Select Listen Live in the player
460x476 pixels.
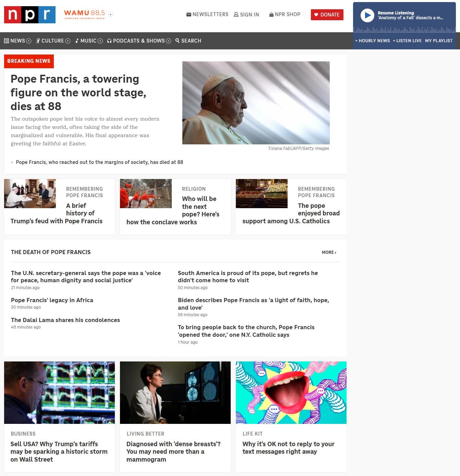click(x=408, y=40)
